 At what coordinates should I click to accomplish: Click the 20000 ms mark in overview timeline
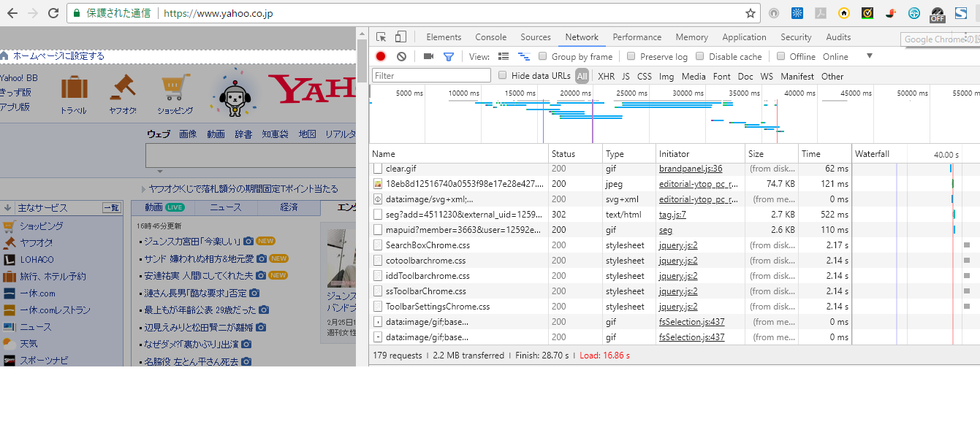click(575, 93)
